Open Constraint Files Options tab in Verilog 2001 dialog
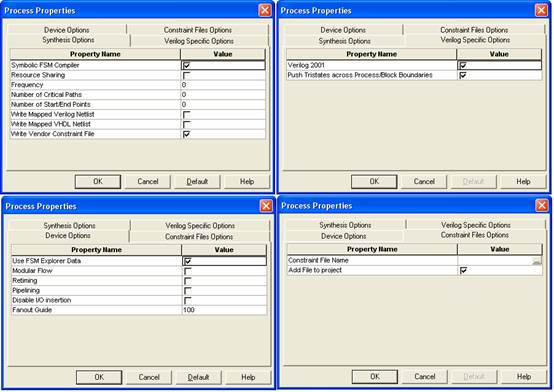Viewport: 554px width, 392px height. (474, 30)
